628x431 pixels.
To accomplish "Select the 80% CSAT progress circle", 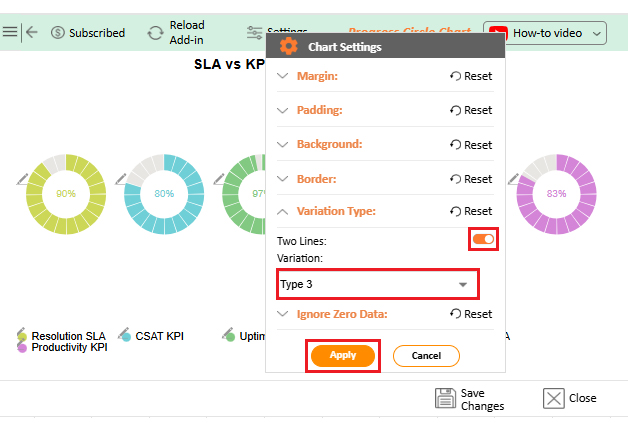I will [x=163, y=193].
